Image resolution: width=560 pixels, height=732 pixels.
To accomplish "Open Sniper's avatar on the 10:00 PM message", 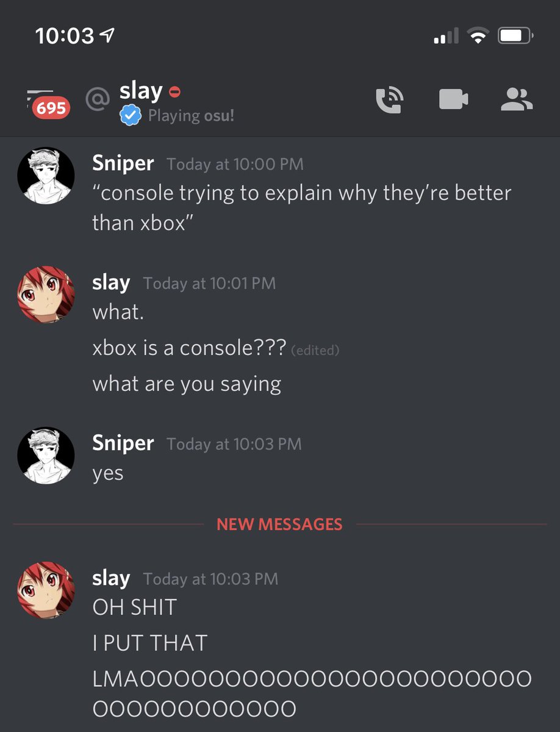I will coord(46,176).
